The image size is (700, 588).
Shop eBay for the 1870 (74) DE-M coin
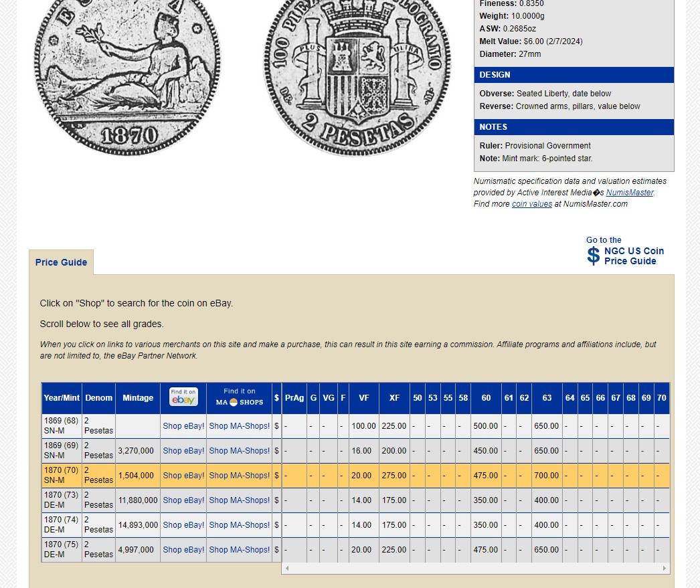pyautogui.click(x=183, y=525)
